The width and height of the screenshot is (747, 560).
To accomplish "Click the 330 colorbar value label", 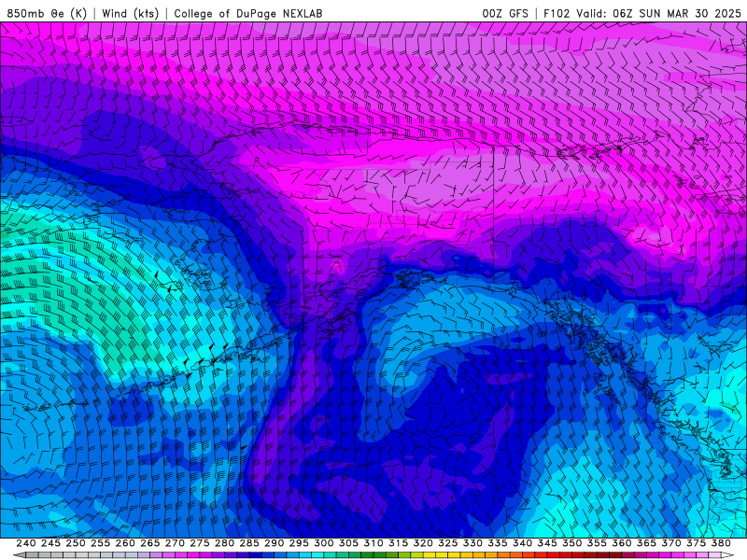I will 472,543.
